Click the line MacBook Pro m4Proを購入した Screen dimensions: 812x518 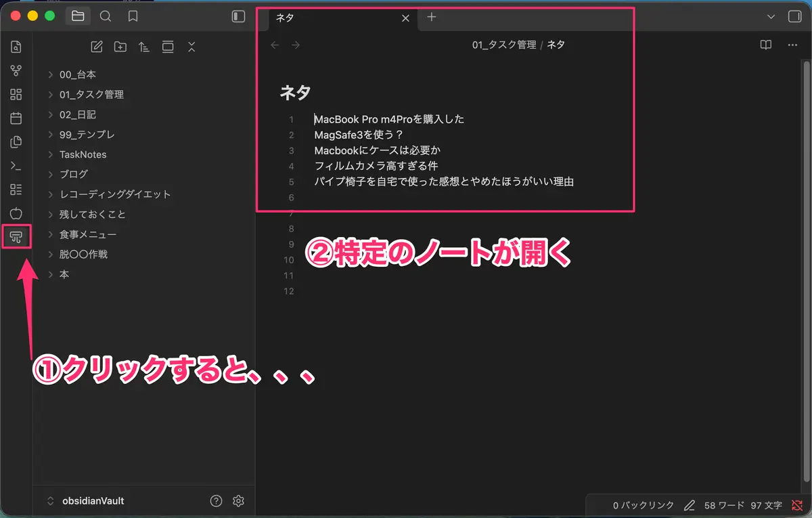tap(389, 119)
